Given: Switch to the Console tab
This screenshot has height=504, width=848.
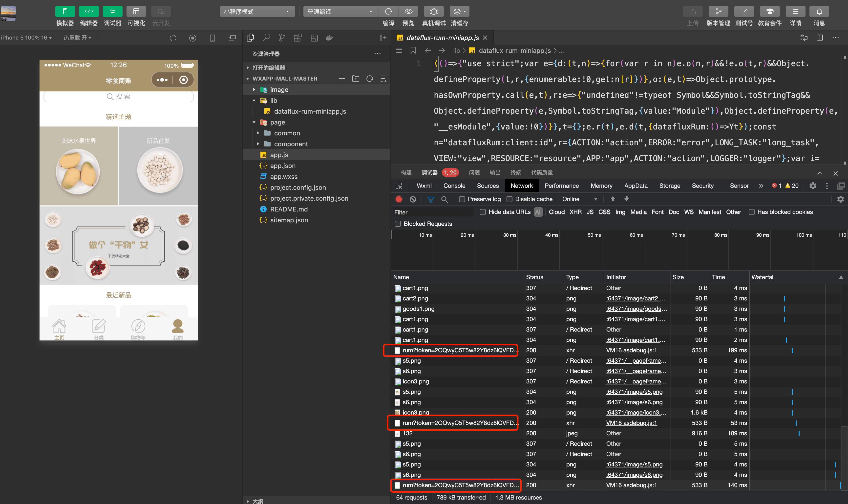Looking at the screenshot, I should [x=454, y=186].
